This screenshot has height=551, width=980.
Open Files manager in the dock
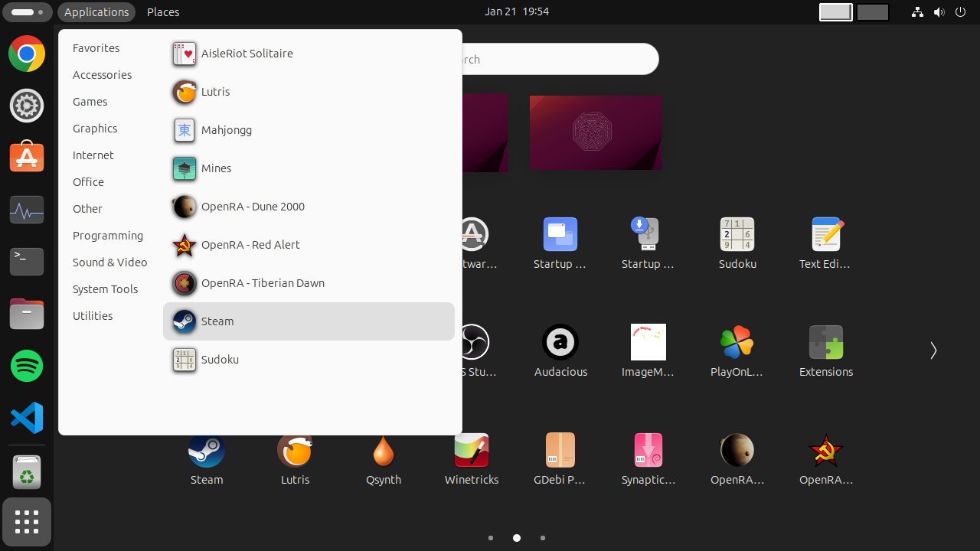click(x=27, y=314)
